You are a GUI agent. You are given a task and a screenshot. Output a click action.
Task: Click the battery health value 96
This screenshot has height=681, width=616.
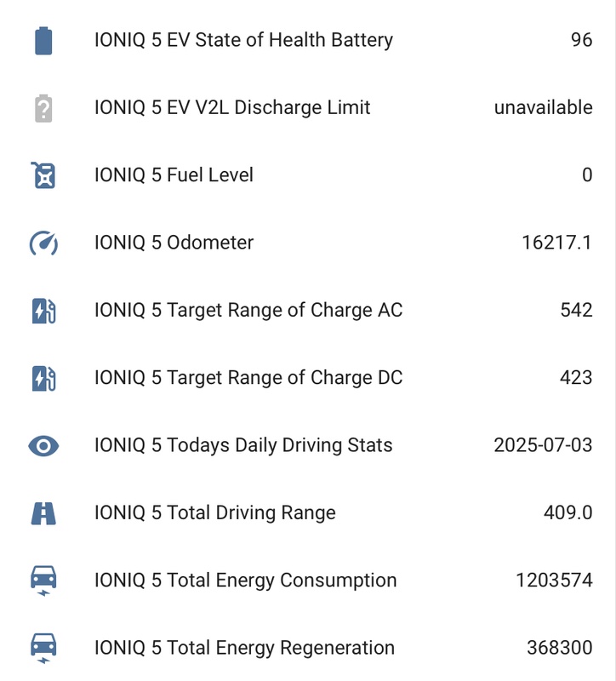(x=581, y=40)
